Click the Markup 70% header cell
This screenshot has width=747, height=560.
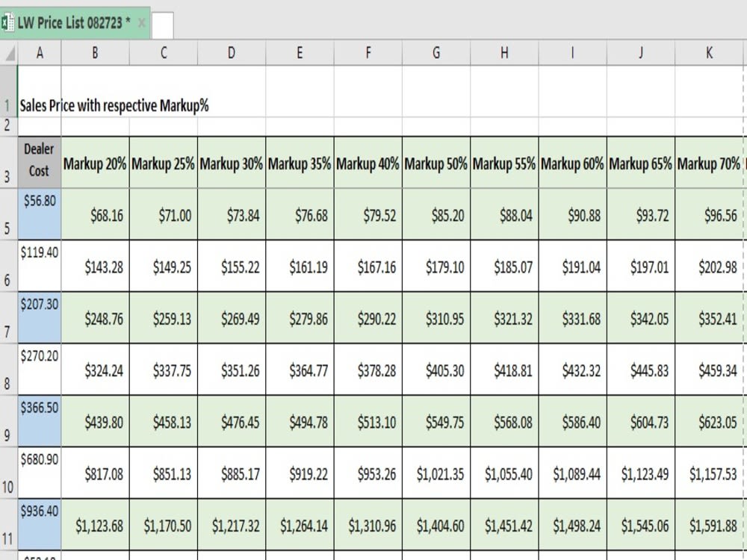709,161
